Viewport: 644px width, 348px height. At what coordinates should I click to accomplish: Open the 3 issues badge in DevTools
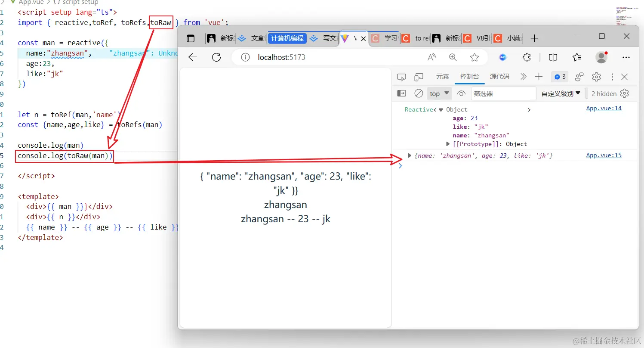560,77
